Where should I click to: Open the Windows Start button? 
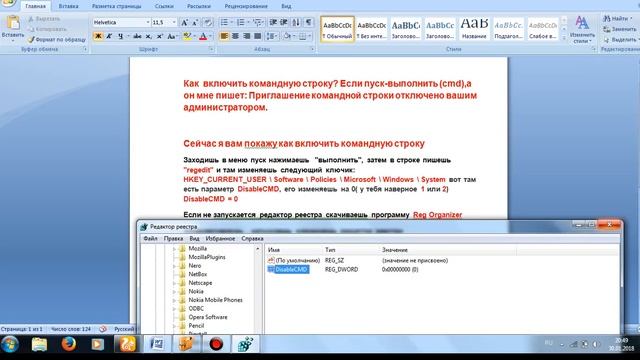pyautogui.click(x=10, y=344)
